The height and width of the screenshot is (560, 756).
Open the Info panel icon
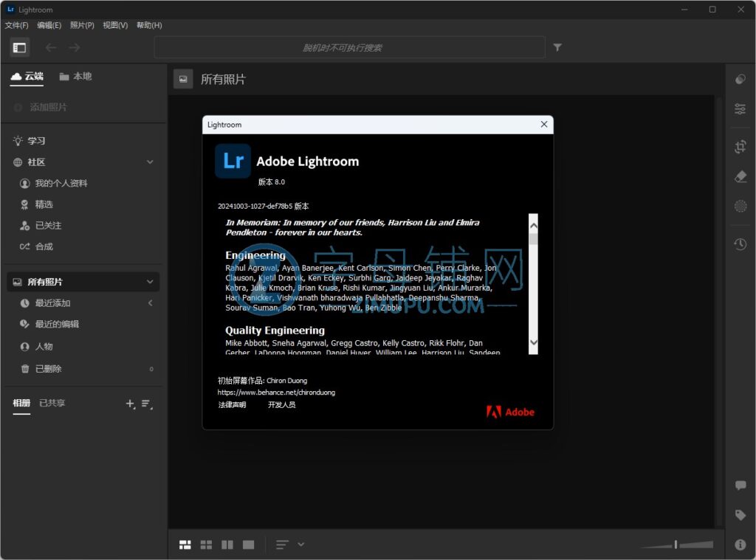click(740, 545)
